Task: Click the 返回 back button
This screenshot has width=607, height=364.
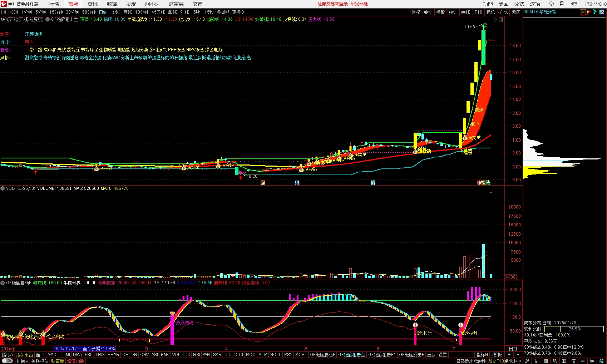Action: (x=516, y=12)
